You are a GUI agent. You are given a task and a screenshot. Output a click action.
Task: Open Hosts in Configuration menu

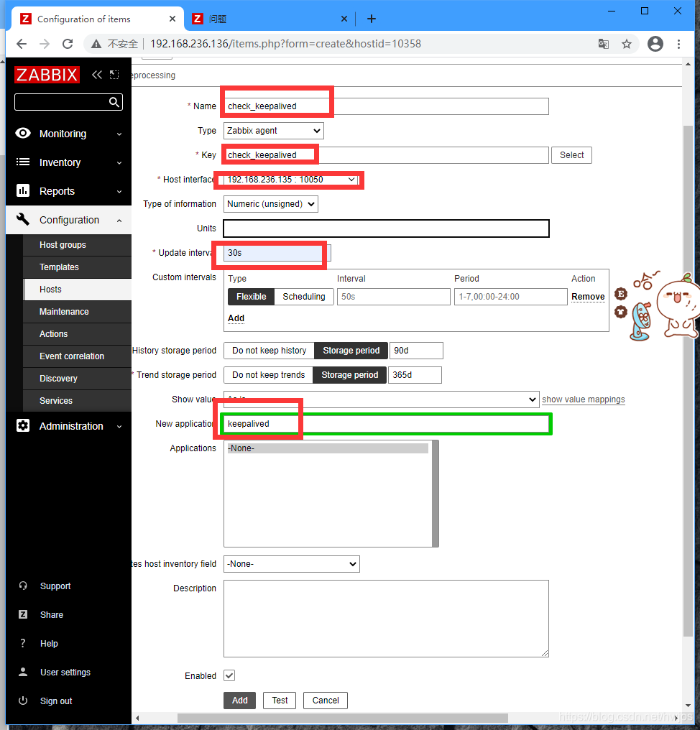click(78, 290)
